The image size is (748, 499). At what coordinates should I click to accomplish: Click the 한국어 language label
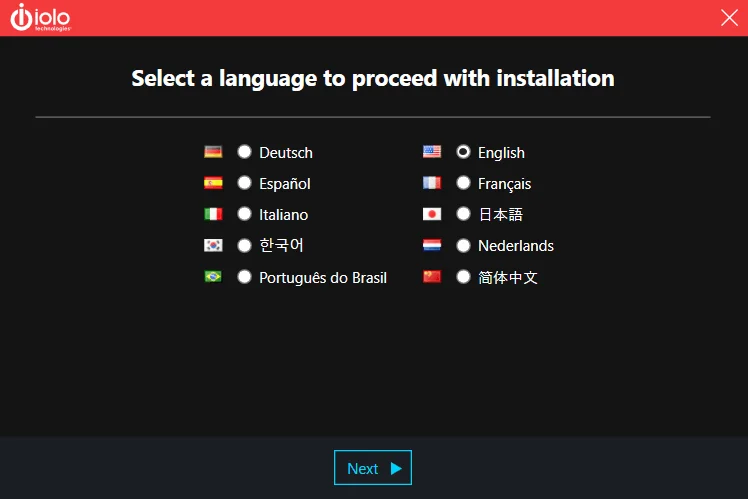click(x=281, y=245)
